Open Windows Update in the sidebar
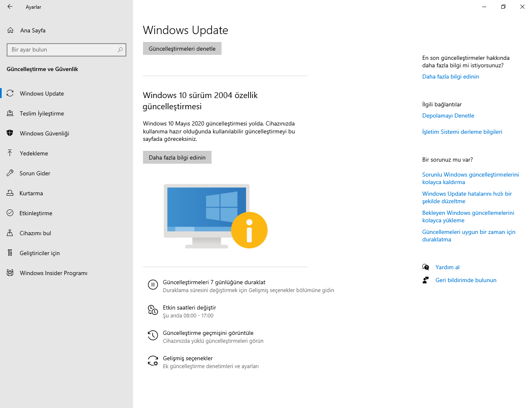The height and width of the screenshot is (408, 532). coord(66,93)
